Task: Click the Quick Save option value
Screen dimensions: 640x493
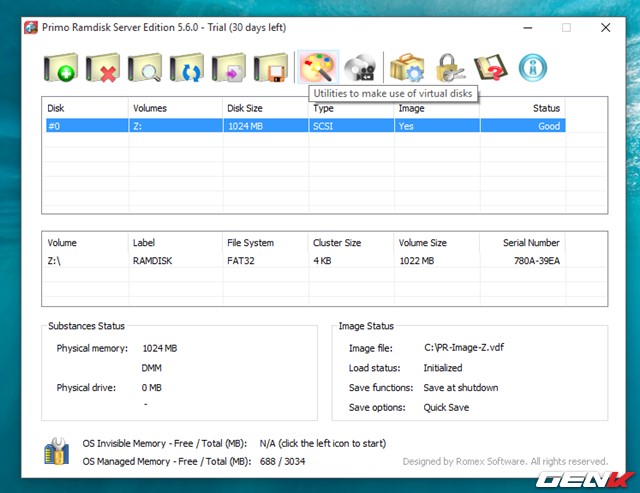Action: [x=446, y=407]
